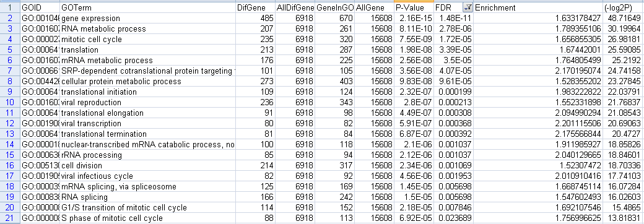
Task: Select the 'cell division' GOTerm cell
Action: [x=148, y=165]
